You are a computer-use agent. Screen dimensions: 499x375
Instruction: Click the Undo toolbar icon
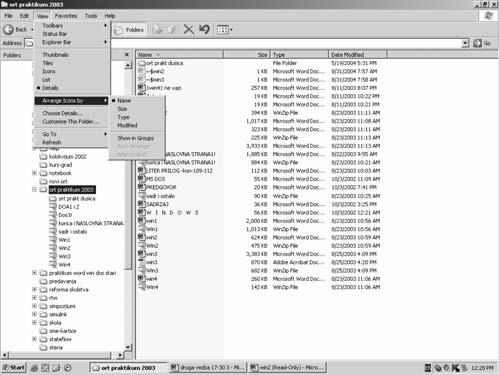point(204,30)
